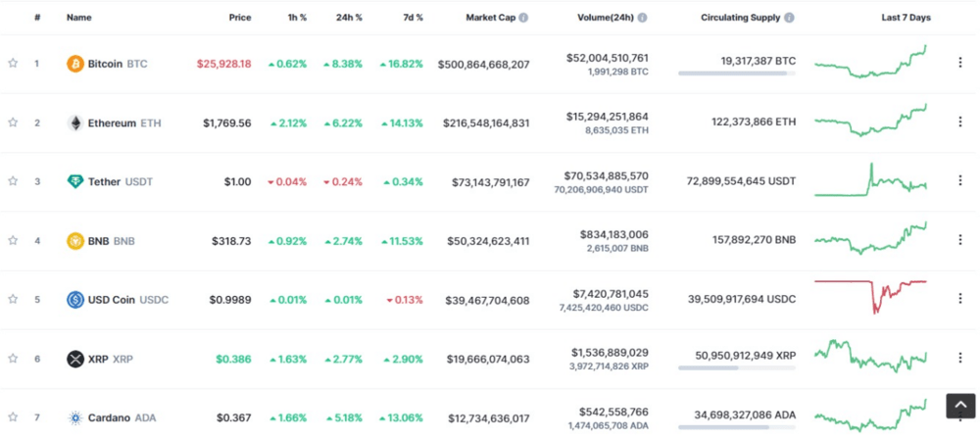The width and height of the screenshot is (980, 439).
Task: Open the Cardano ADA coin page
Action: click(122, 417)
